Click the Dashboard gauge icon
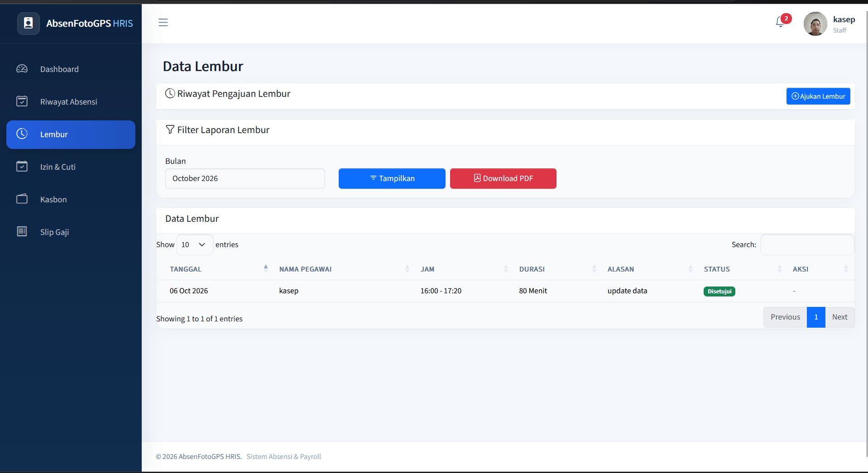Screen dimensions: 868x473 [x=22, y=69]
